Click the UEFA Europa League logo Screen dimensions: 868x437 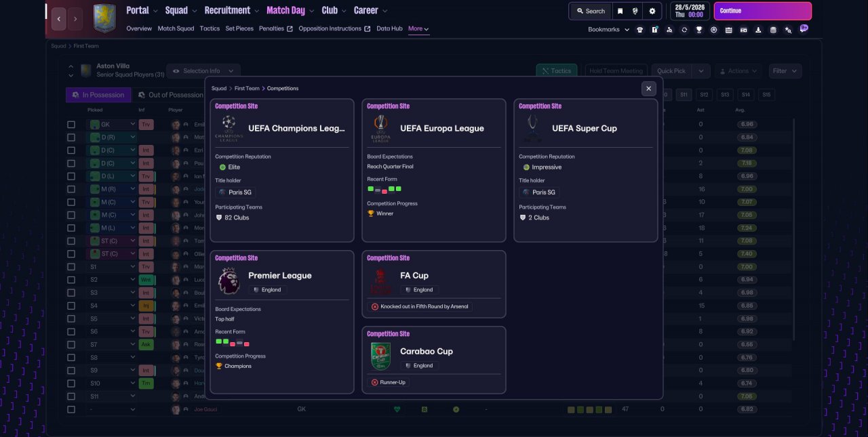(380, 128)
